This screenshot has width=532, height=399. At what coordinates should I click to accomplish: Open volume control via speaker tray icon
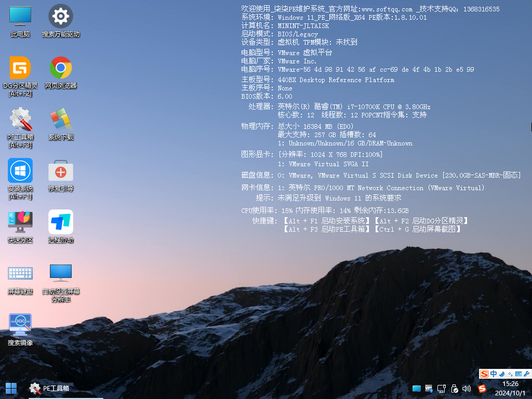click(466, 388)
